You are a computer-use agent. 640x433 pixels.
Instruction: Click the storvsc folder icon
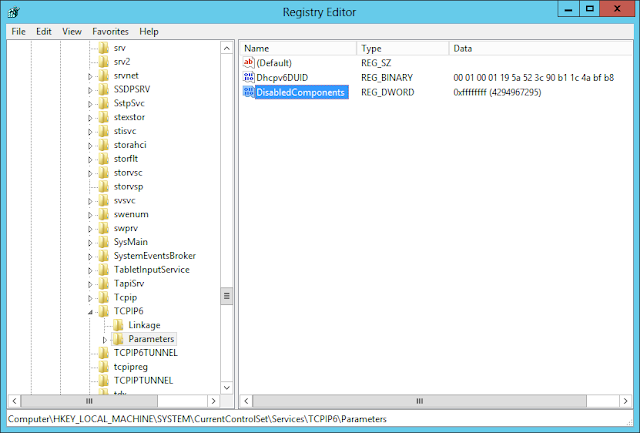point(104,173)
